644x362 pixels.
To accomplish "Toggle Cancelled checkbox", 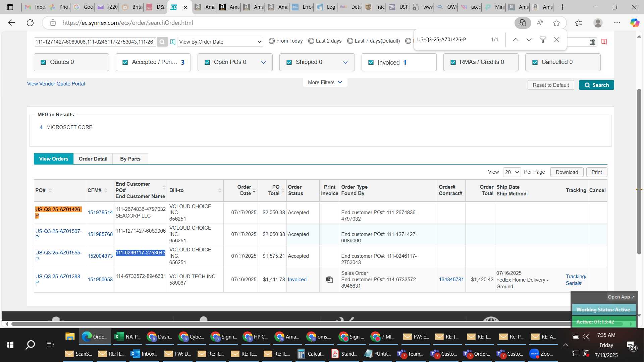I will coord(535,62).
